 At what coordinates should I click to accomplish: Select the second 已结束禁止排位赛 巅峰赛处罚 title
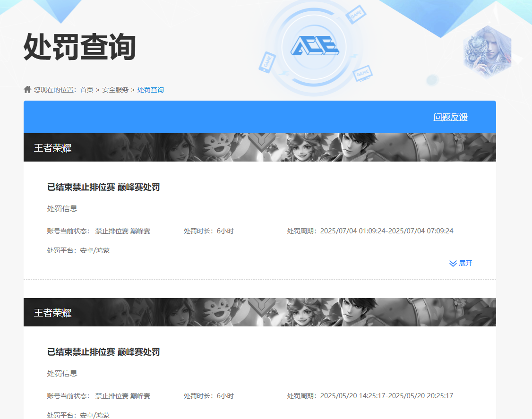click(x=103, y=352)
